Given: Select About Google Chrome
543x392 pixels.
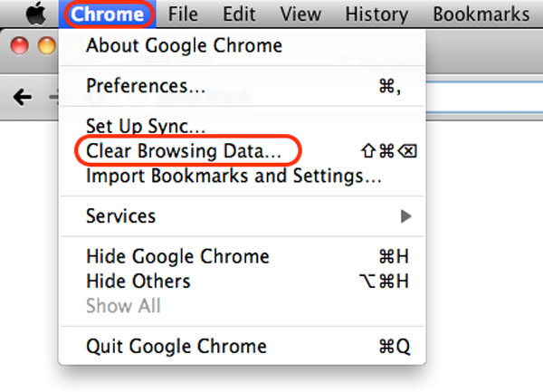Looking at the screenshot, I should tap(184, 45).
